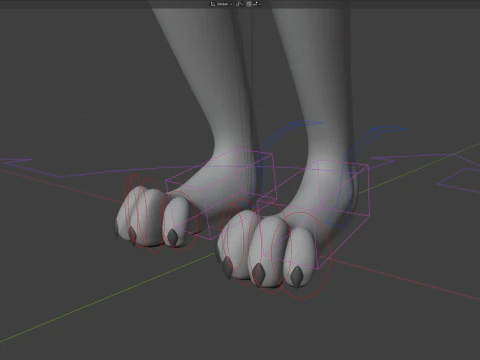This screenshot has width=480, height=360.
Task: Open the pivot point dropdown
Action: [239, 4]
